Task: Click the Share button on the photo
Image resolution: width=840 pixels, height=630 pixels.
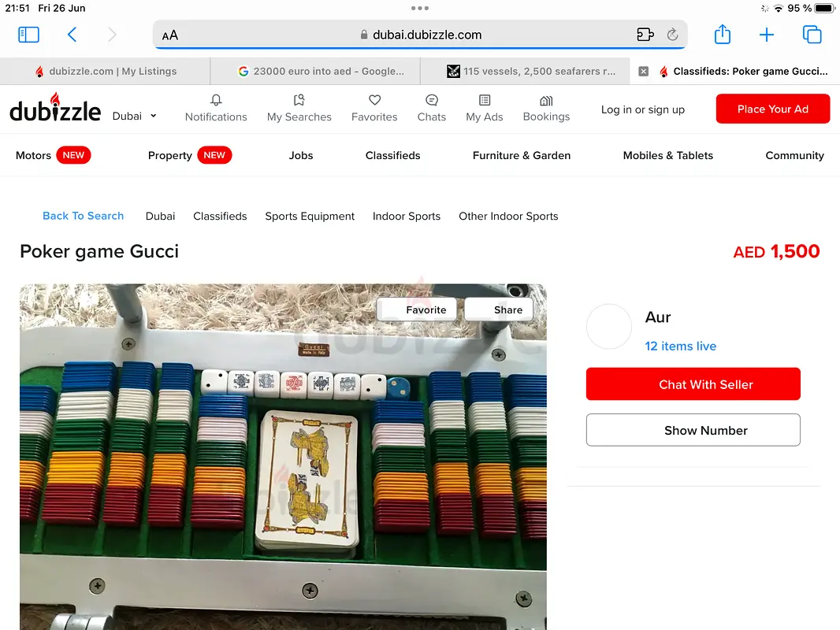Action: 499,309
